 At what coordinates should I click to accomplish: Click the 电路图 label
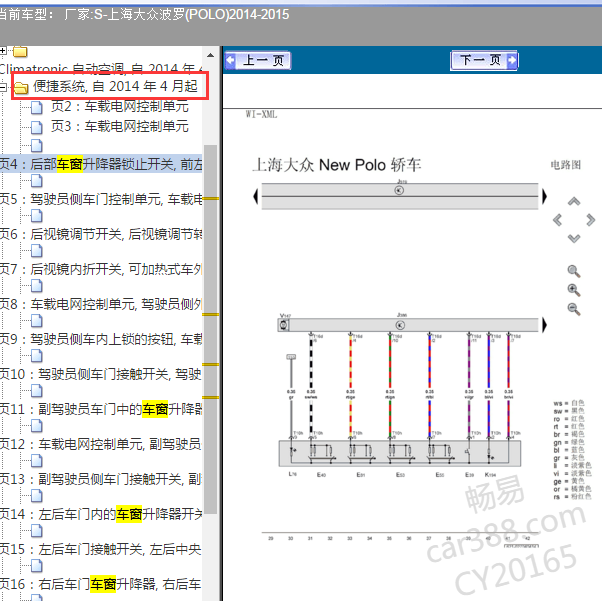[x=566, y=165]
